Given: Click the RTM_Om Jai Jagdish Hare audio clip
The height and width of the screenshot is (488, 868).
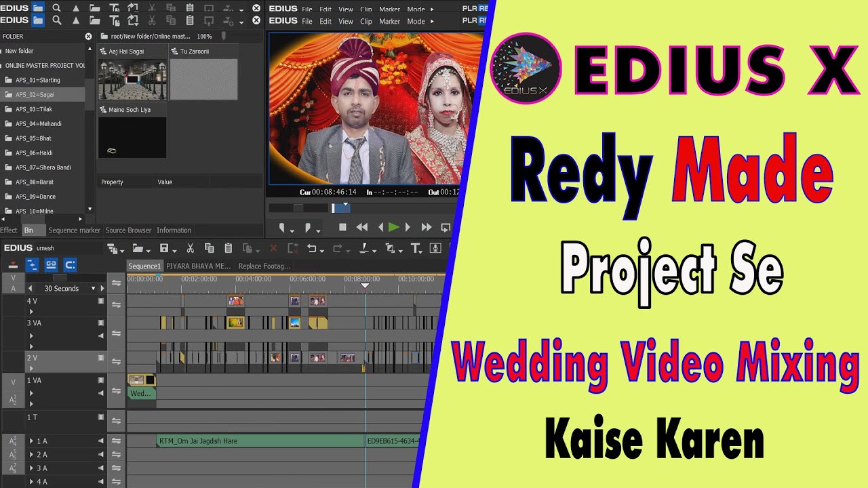Looking at the screenshot, I should pyautogui.click(x=260, y=441).
